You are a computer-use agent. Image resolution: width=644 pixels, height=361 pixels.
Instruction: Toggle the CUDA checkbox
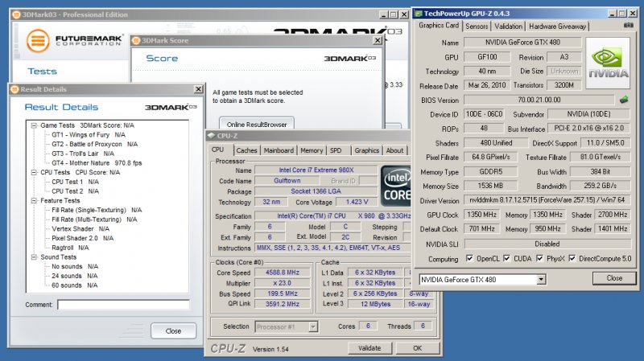point(506,258)
